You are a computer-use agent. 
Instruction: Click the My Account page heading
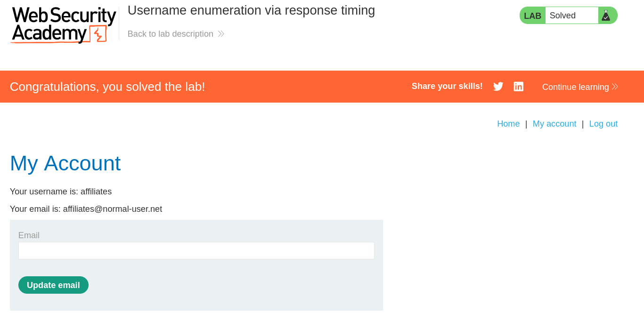(x=65, y=163)
